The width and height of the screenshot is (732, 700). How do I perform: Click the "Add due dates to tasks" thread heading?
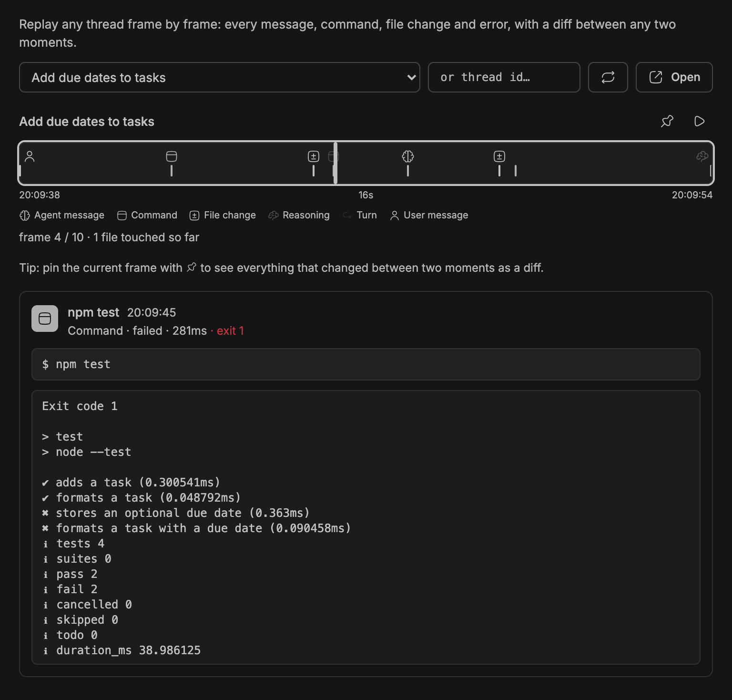coord(87,122)
